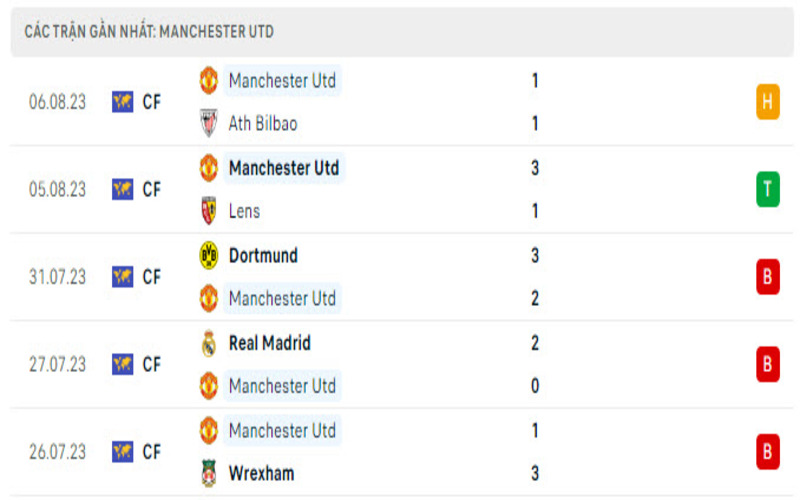
Task: Open the Lens team name link
Action: (x=244, y=211)
